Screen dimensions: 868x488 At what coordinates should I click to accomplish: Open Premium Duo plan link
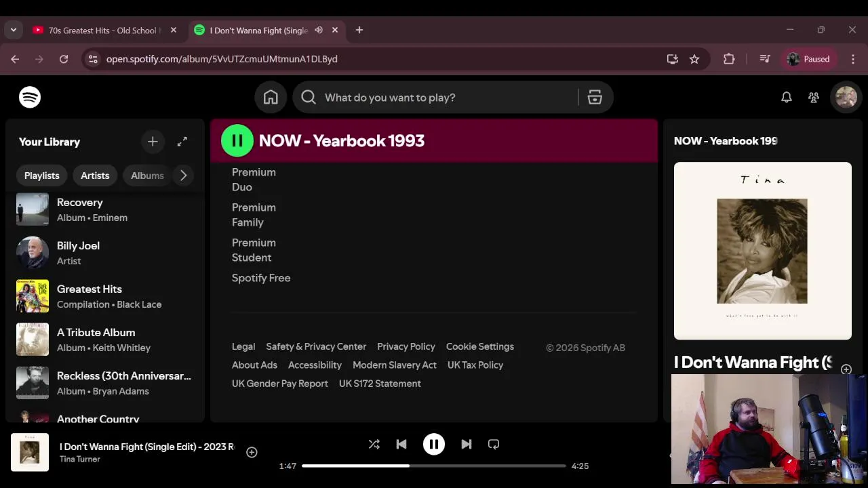(x=254, y=180)
